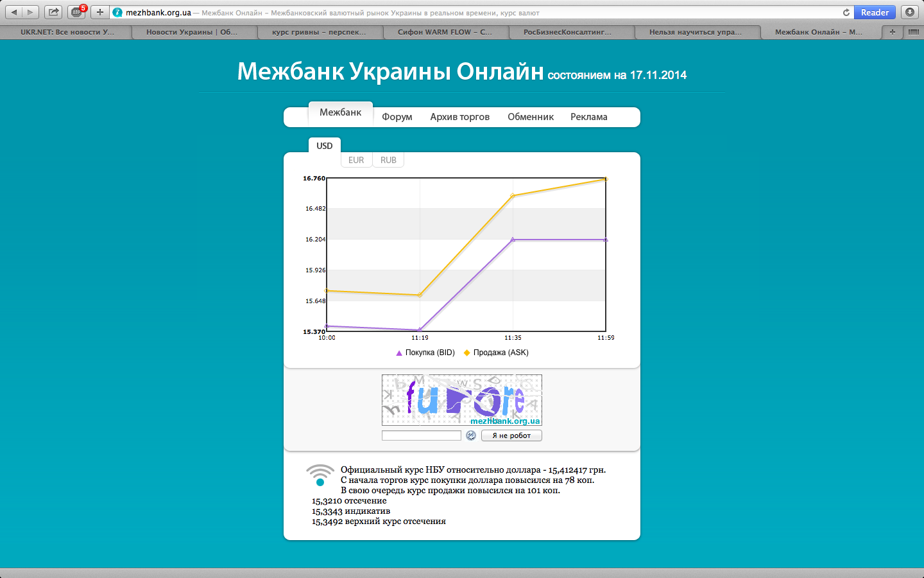Click the Я не робот button
Screen dimensions: 924x578
point(511,435)
